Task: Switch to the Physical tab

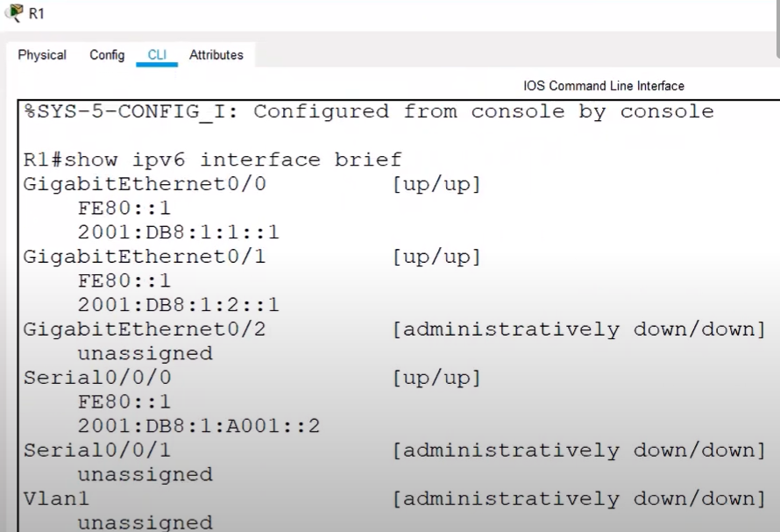Action: (x=42, y=54)
